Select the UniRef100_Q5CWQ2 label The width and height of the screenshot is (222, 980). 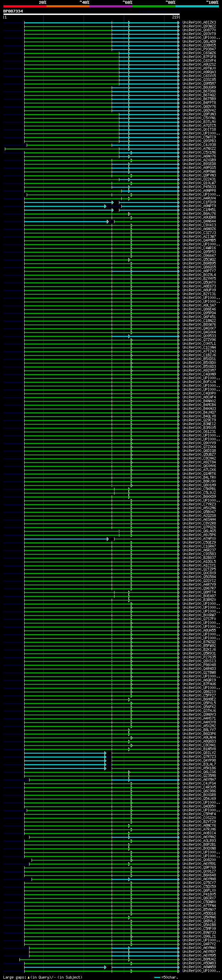[x=199, y=259]
